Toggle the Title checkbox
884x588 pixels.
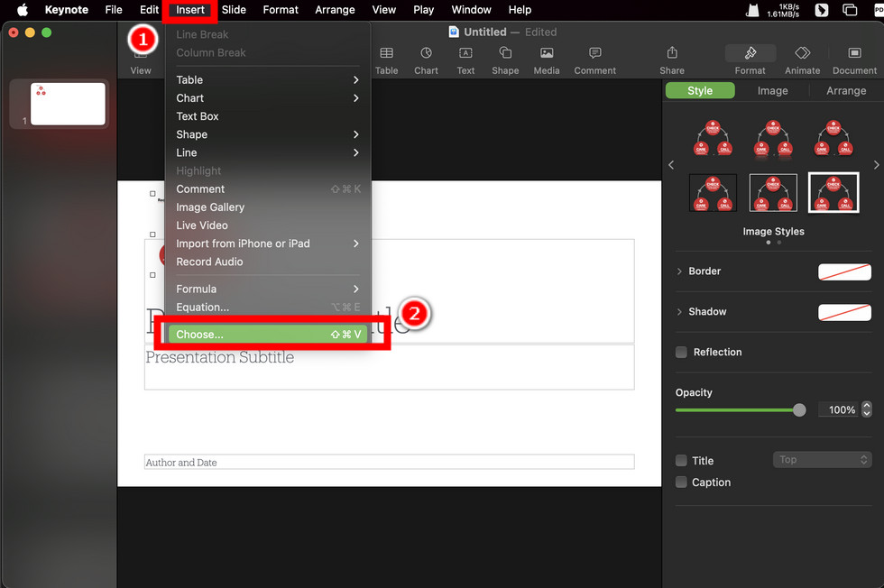681,460
